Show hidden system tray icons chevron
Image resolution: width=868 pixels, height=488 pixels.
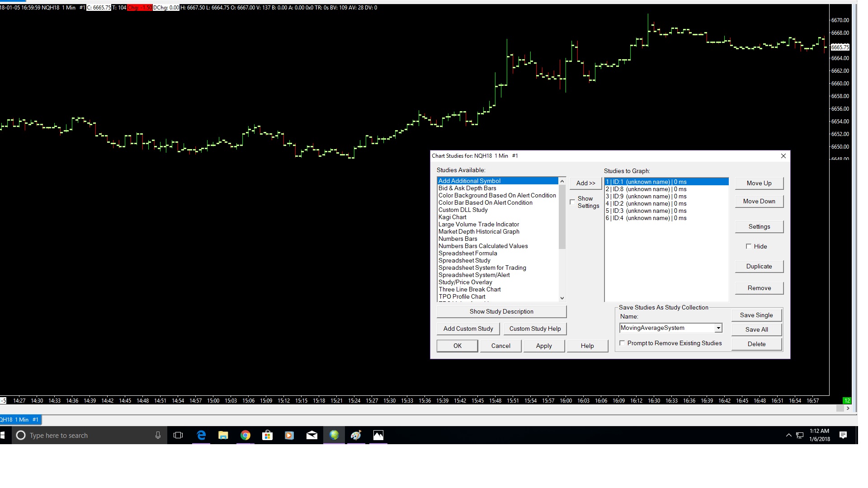click(788, 435)
